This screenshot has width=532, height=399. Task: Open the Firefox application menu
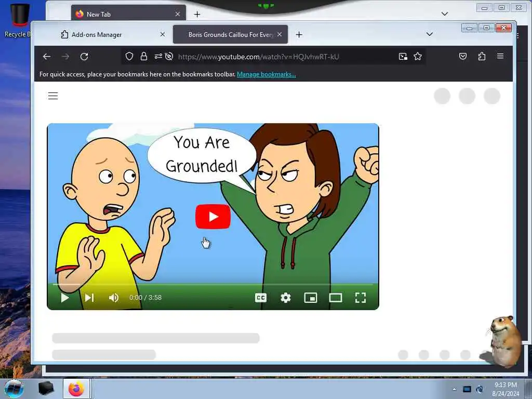[500, 56]
